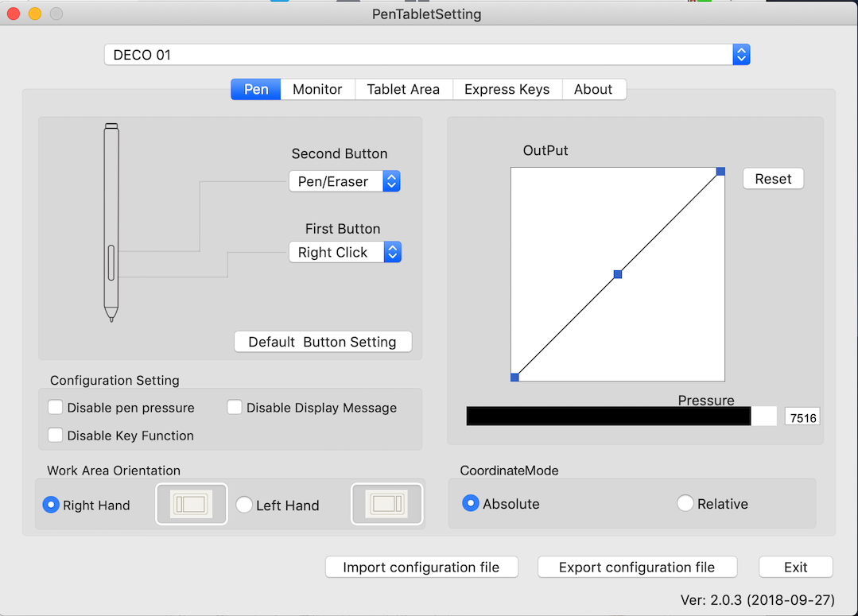
Task: Click the left-hand tablet orientation icon
Action: pyautogui.click(x=387, y=504)
